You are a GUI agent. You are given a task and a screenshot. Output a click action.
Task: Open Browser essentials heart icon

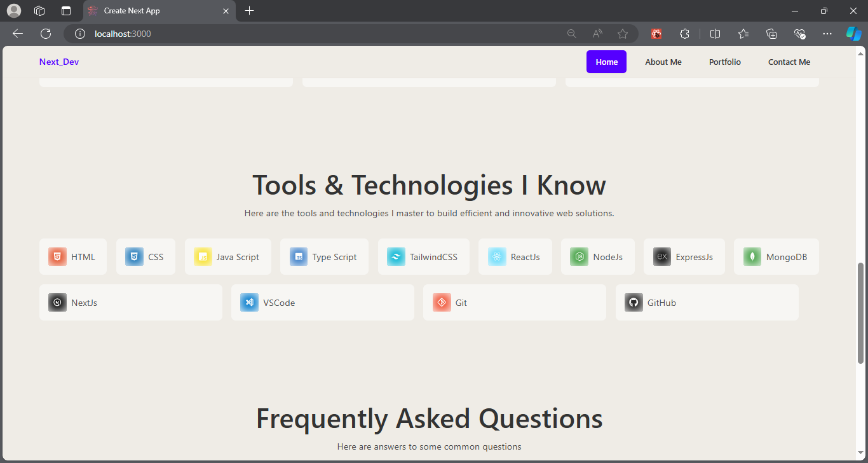[x=799, y=34]
